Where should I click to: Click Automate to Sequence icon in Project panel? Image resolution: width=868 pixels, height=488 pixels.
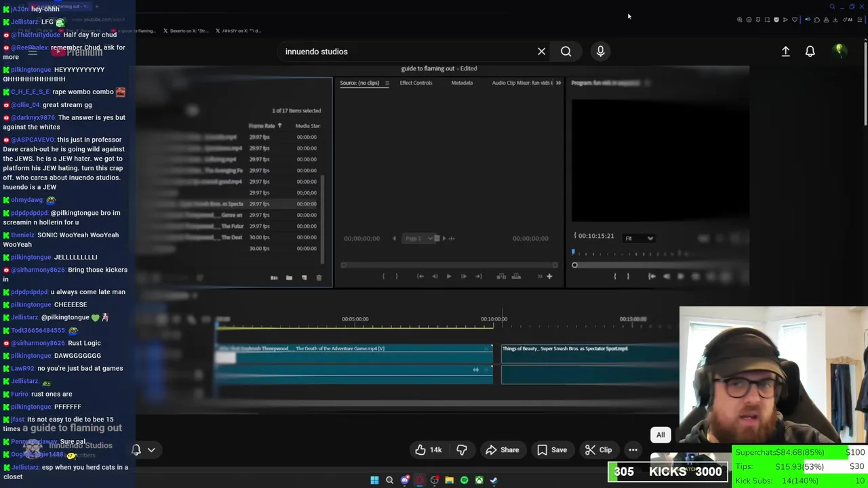point(274,277)
